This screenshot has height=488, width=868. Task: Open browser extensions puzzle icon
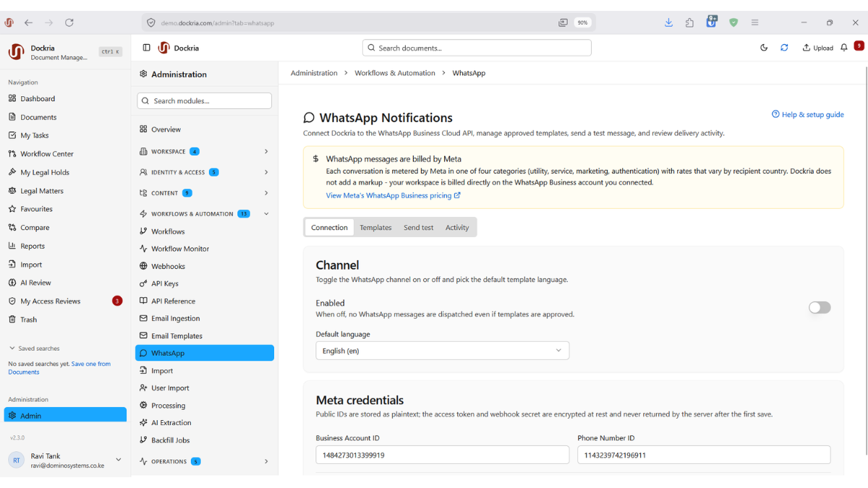tap(689, 22)
